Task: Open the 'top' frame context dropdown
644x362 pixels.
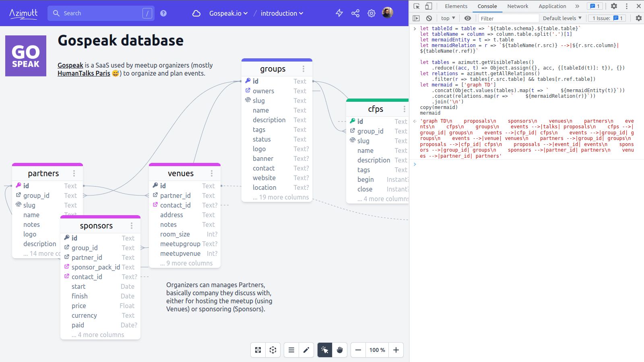Action: coord(448,18)
